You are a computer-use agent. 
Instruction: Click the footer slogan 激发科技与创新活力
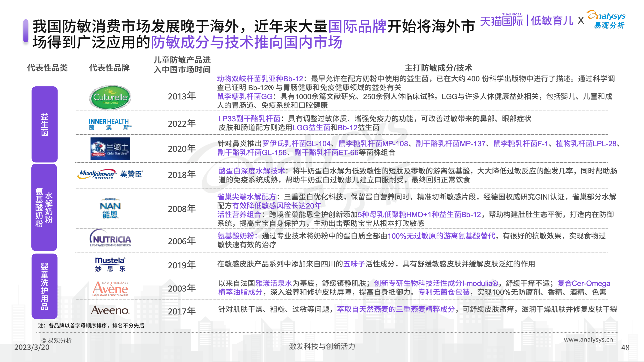pyautogui.click(x=322, y=347)
